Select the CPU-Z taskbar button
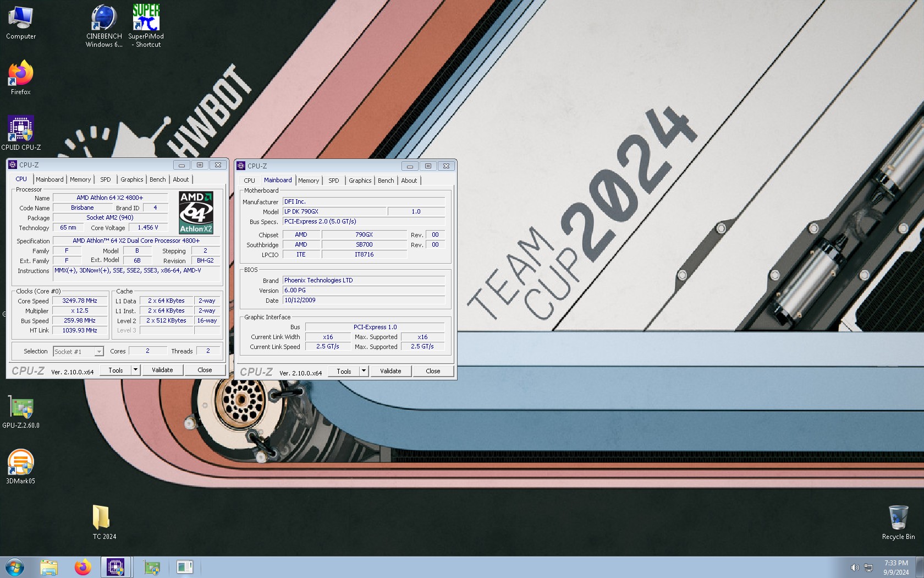Image resolution: width=924 pixels, height=578 pixels. (116, 567)
